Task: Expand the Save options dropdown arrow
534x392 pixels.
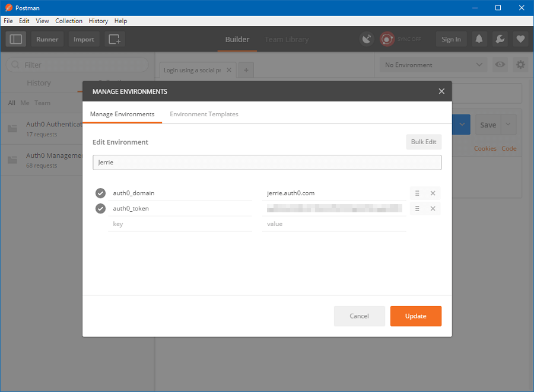Action: point(508,125)
